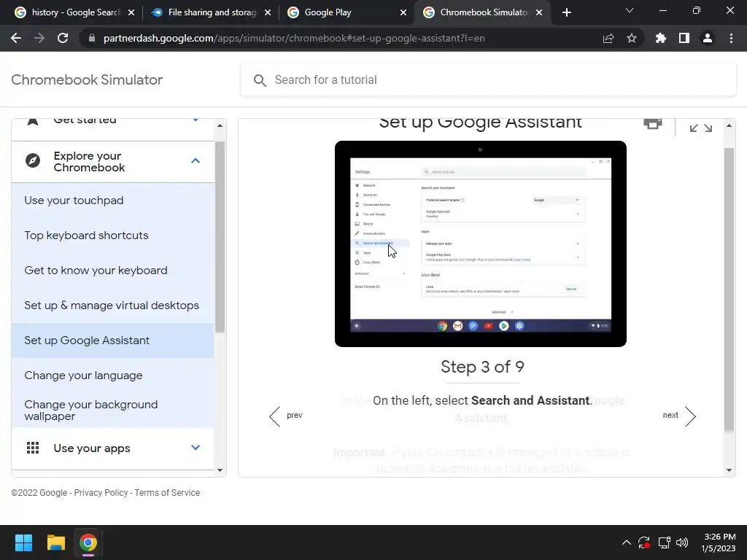This screenshot has width=747, height=560.
Task: Print the tutorial with printer icon
Action: [653, 123]
